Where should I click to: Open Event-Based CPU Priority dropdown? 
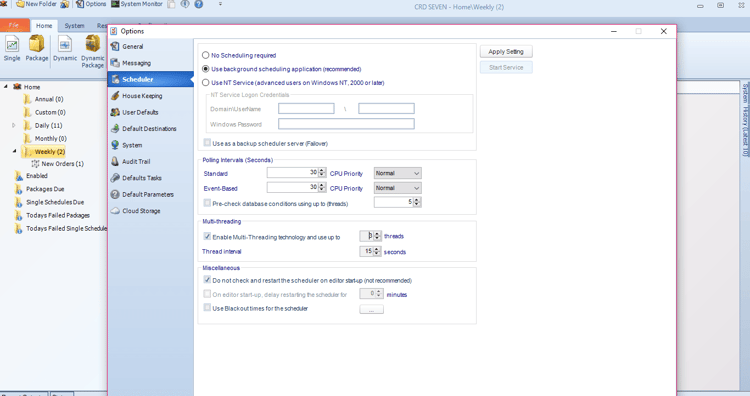coord(397,188)
